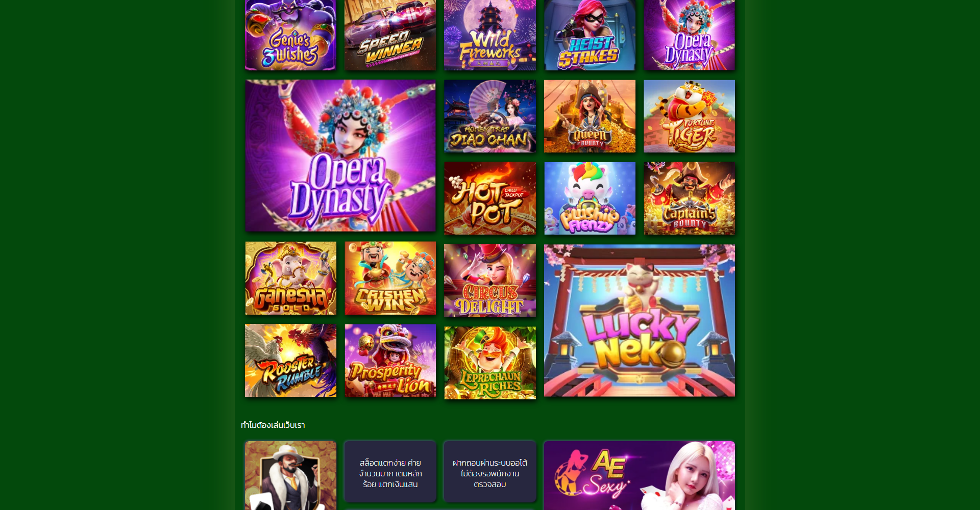Select the auto deposit-withdraw info card
The image size is (980, 510).
coord(490,472)
